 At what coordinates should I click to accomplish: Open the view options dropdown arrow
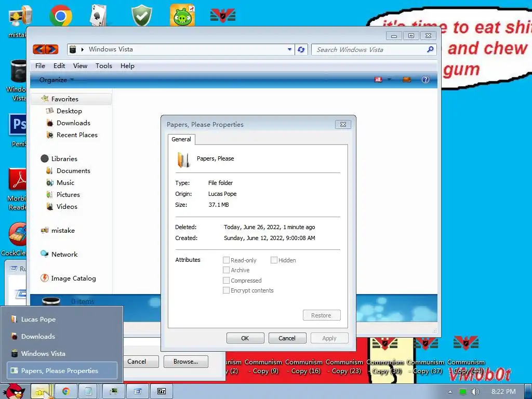coord(389,79)
